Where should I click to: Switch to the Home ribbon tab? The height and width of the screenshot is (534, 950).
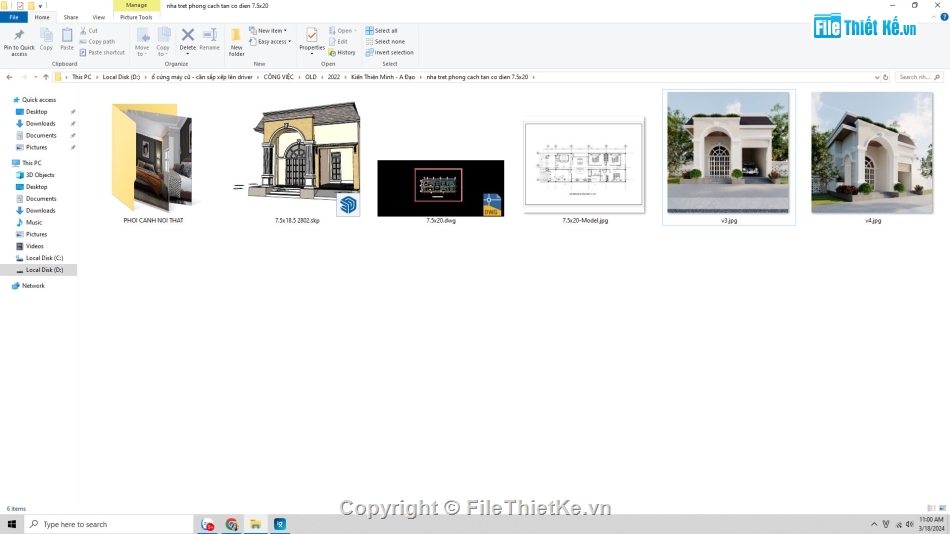coord(42,17)
